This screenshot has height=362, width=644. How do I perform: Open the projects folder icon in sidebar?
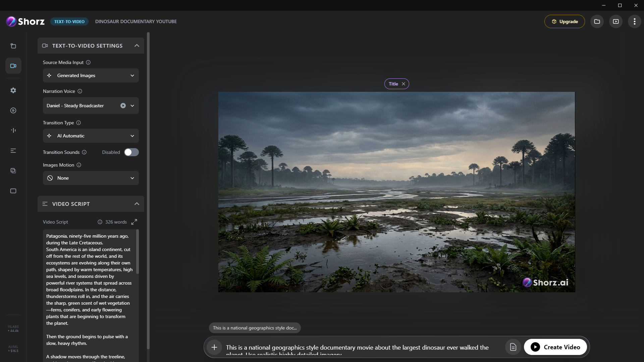pos(13,46)
